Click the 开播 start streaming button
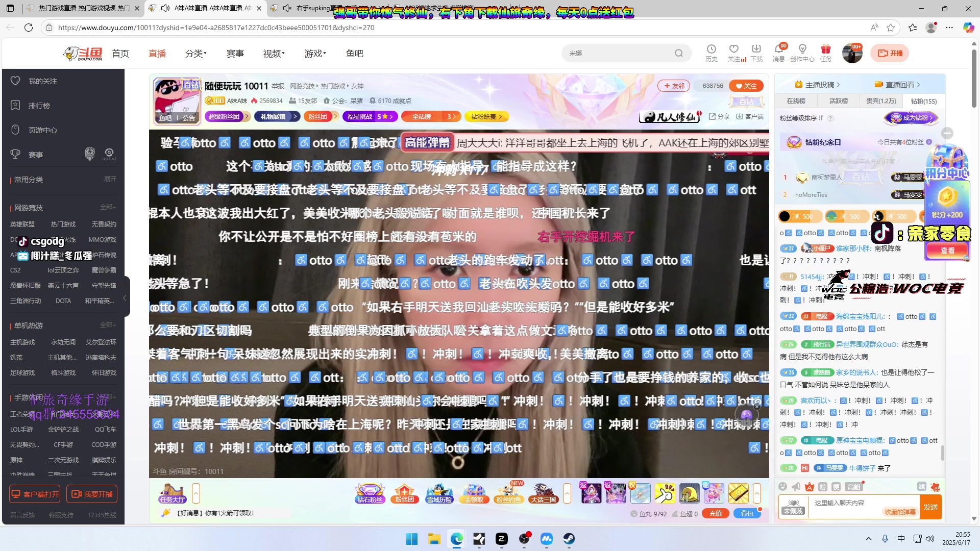 (x=890, y=53)
